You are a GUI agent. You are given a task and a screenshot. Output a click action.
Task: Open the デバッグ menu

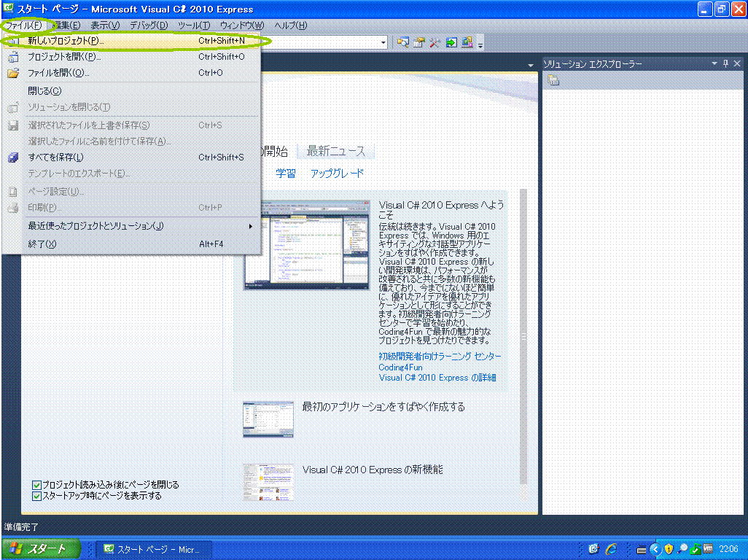point(149,26)
